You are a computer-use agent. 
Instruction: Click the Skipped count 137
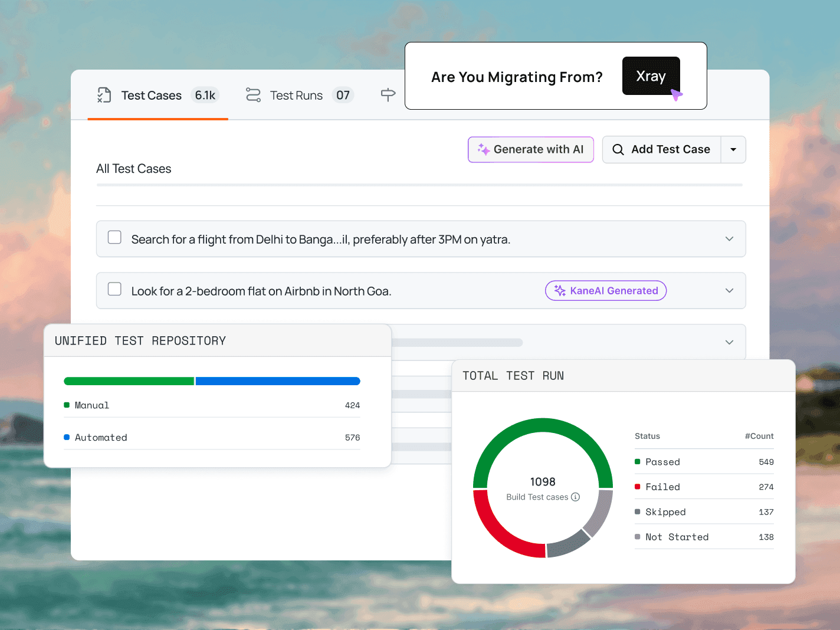[766, 512]
